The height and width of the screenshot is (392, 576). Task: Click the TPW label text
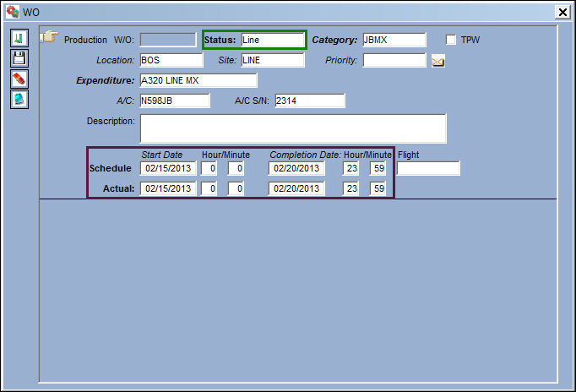click(x=470, y=40)
